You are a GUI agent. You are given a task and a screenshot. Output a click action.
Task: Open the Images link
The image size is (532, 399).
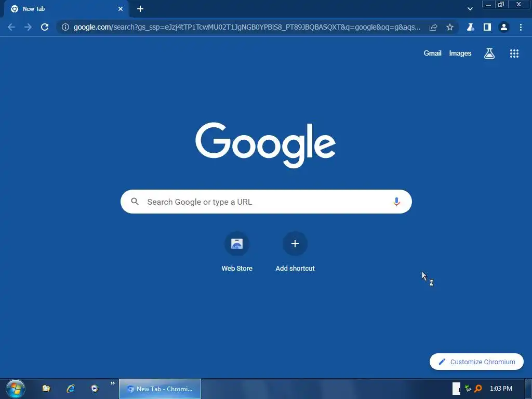460,54
